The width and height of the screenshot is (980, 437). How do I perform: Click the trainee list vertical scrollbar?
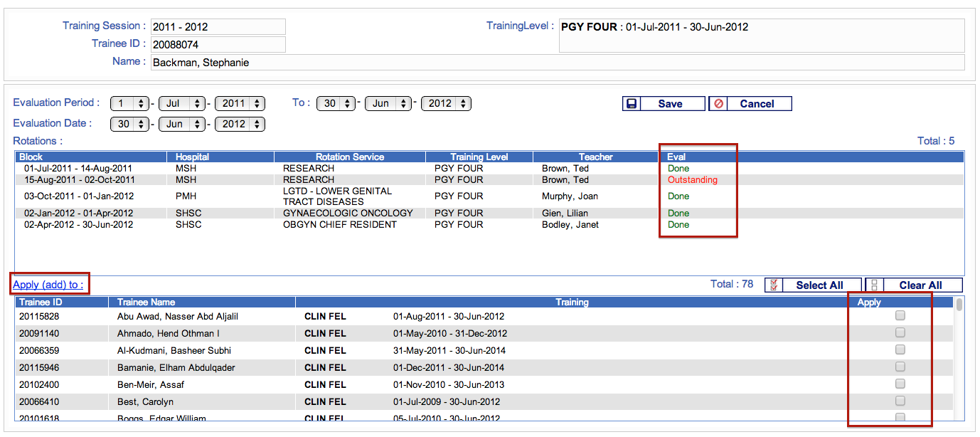point(959,356)
